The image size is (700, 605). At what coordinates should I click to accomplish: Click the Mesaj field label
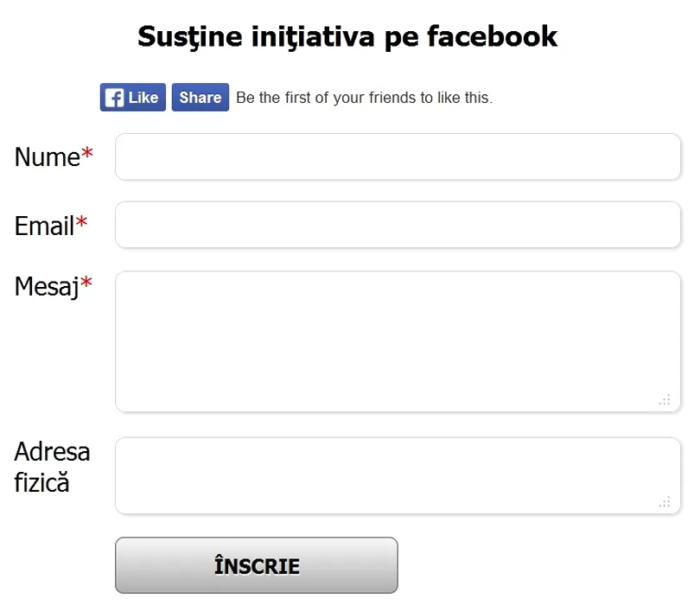tap(47, 287)
